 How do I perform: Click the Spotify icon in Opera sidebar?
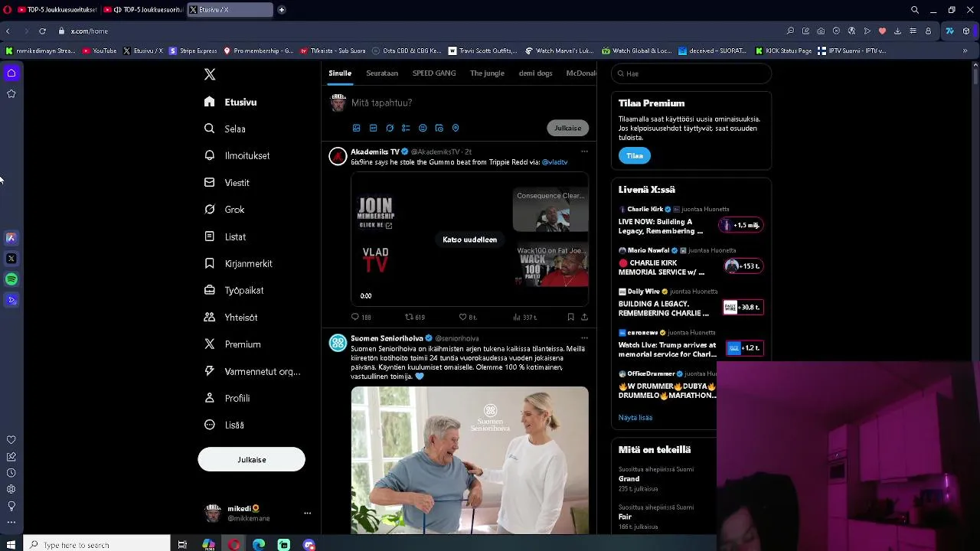[11, 279]
